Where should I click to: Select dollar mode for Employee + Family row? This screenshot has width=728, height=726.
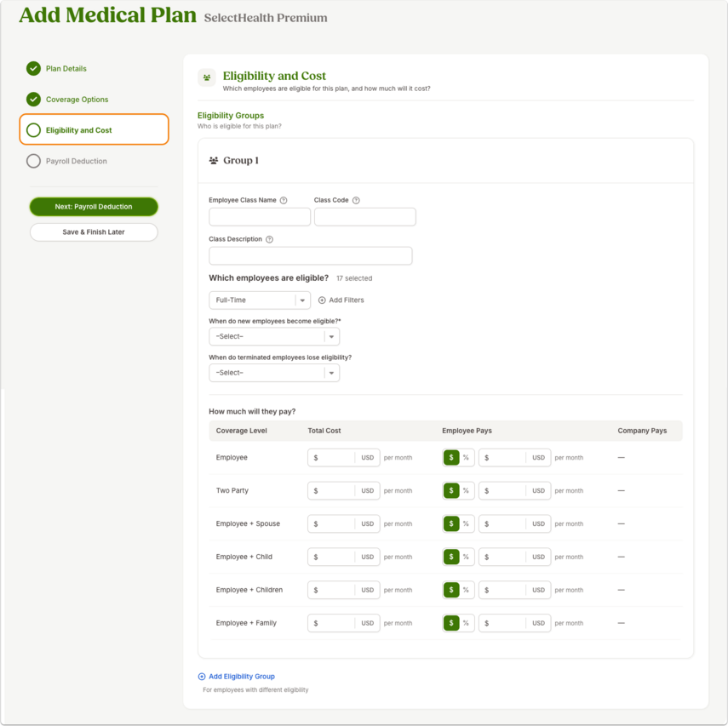pyautogui.click(x=451, y=623)
